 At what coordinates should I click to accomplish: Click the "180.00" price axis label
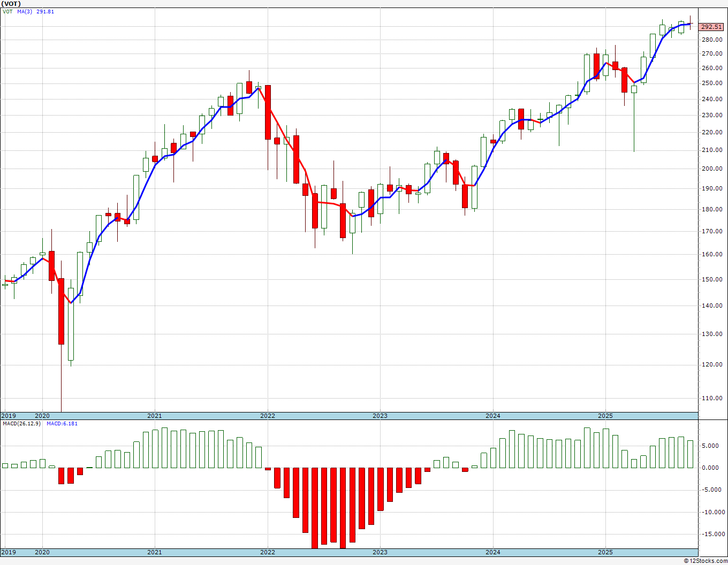pyautogui.click(x=711, y=210)
